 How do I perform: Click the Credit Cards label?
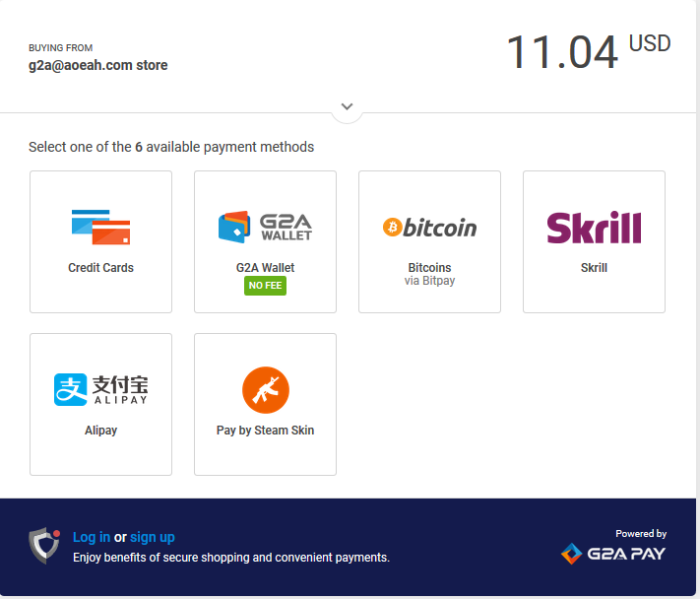click(100, 268)
